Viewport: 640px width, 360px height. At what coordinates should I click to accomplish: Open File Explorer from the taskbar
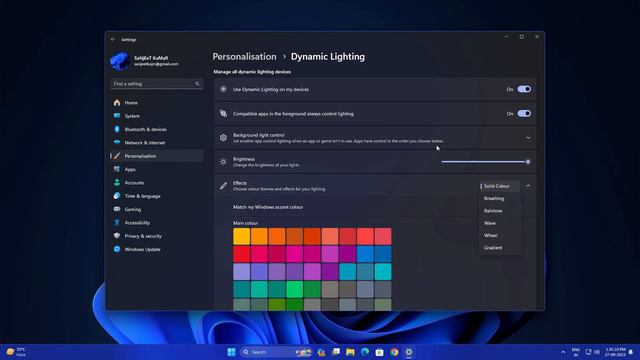pos(350,352)
